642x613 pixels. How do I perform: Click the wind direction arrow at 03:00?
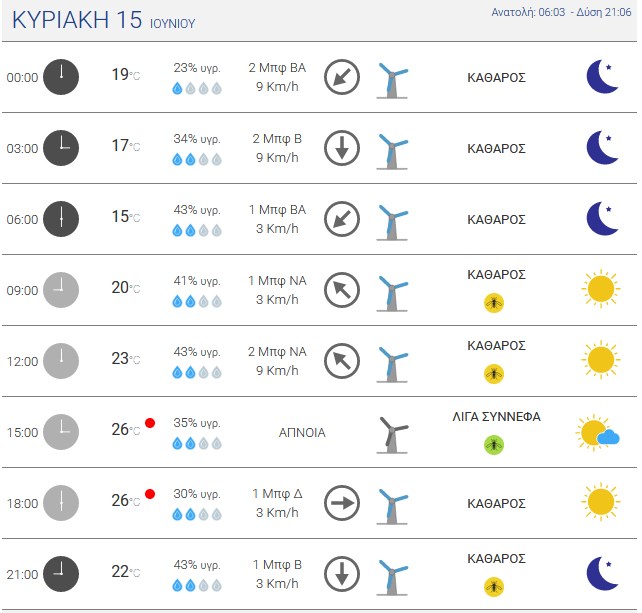coord(342,148)
